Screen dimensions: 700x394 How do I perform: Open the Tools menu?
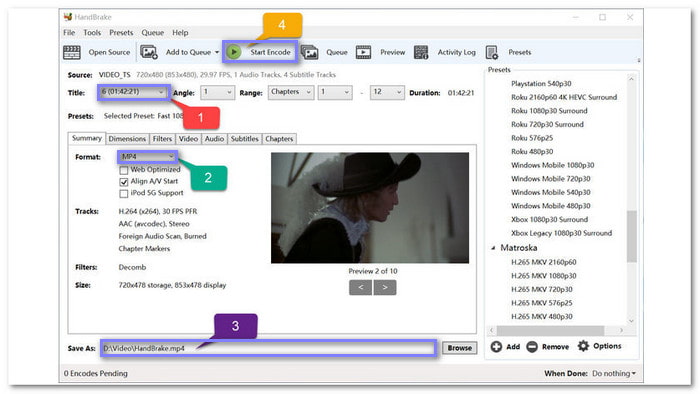92,33
